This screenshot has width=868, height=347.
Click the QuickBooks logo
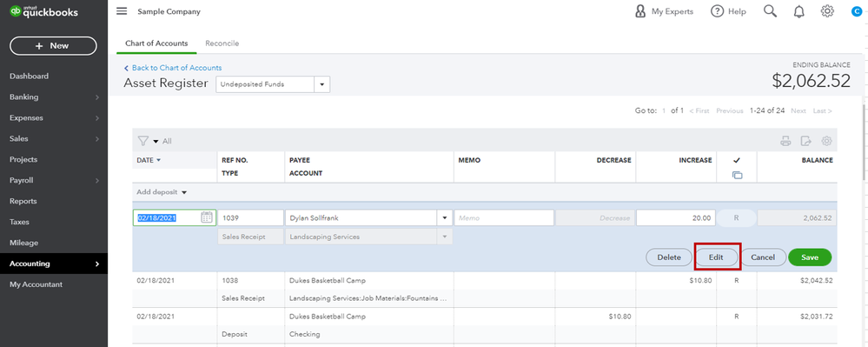point(44,11)
